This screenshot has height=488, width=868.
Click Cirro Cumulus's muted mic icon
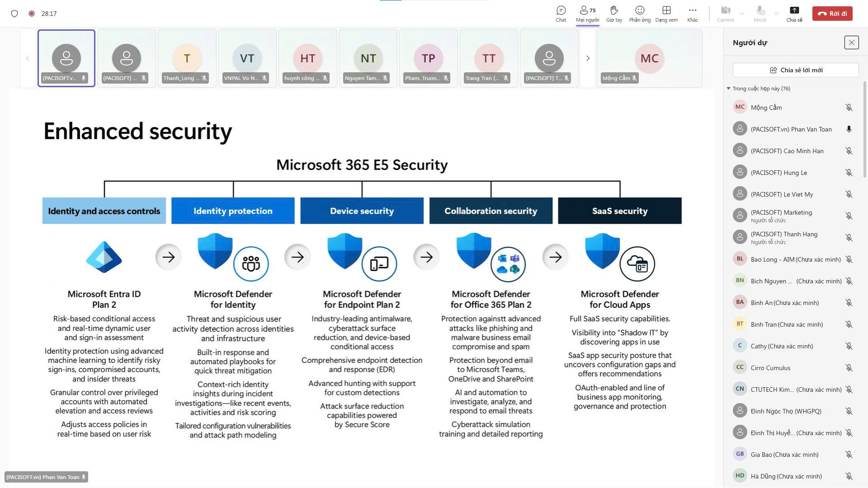pyautogui.click(x=849, y=368)
